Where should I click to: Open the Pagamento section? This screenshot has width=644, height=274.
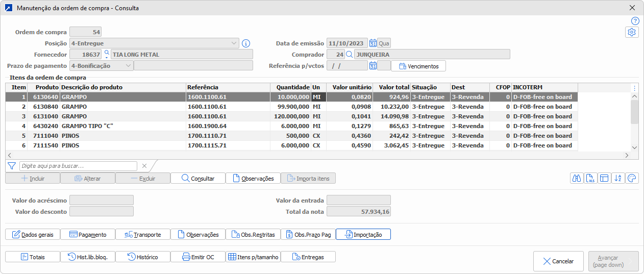click(x=88, y=234)
